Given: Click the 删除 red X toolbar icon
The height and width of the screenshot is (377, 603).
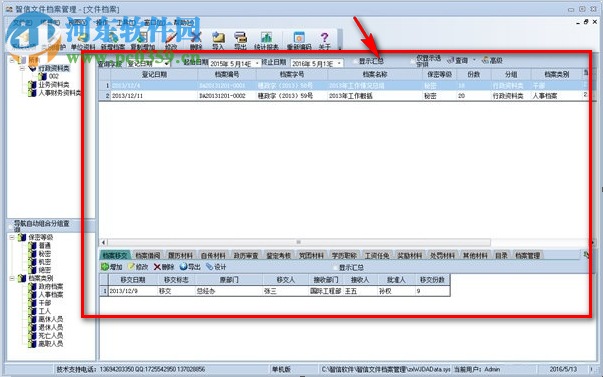Looking at the screenshot, I should click(196, 38).
